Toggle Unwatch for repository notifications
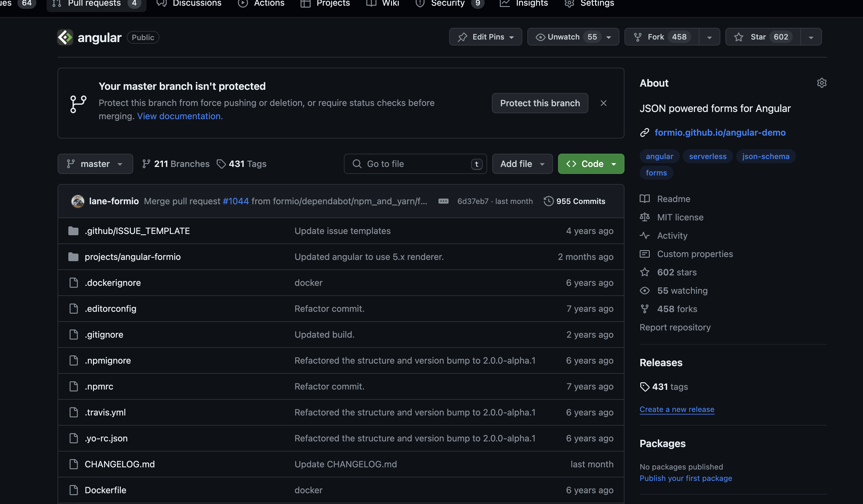The width and height of the screenshot is (863, 504). 563,37
